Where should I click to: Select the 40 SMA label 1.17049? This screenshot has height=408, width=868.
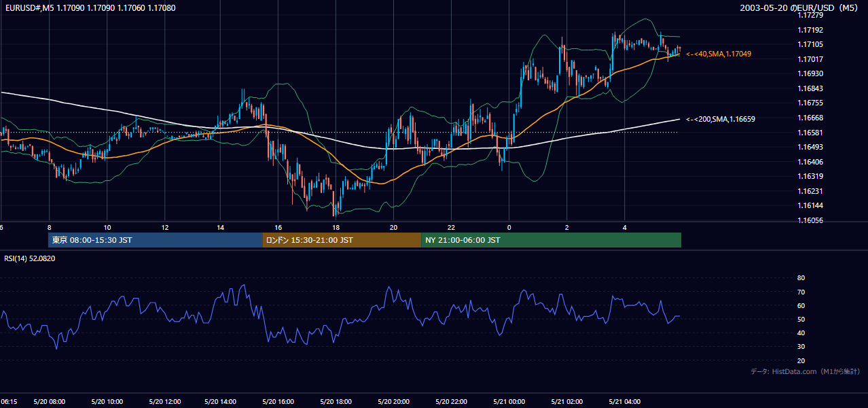719,54
